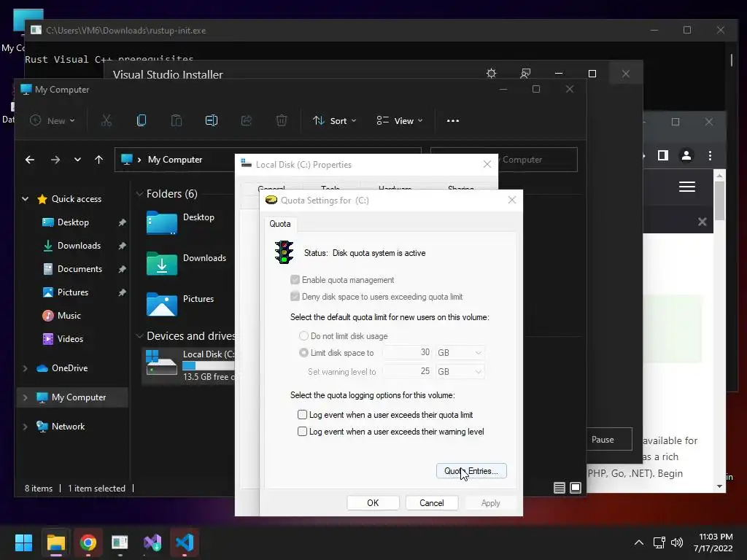
Task: Click the Delete trash icon in Explorer toolbar
Action: coord(282,120)
